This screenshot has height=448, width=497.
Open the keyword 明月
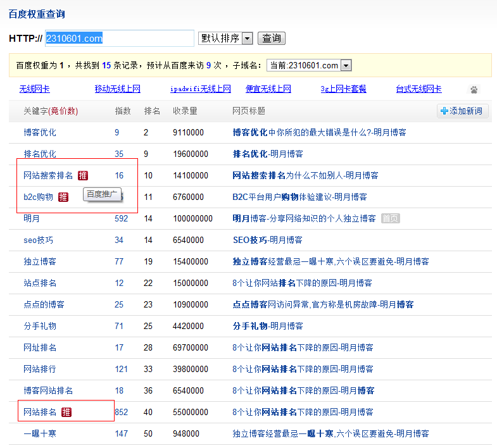(x=32, y=218)
